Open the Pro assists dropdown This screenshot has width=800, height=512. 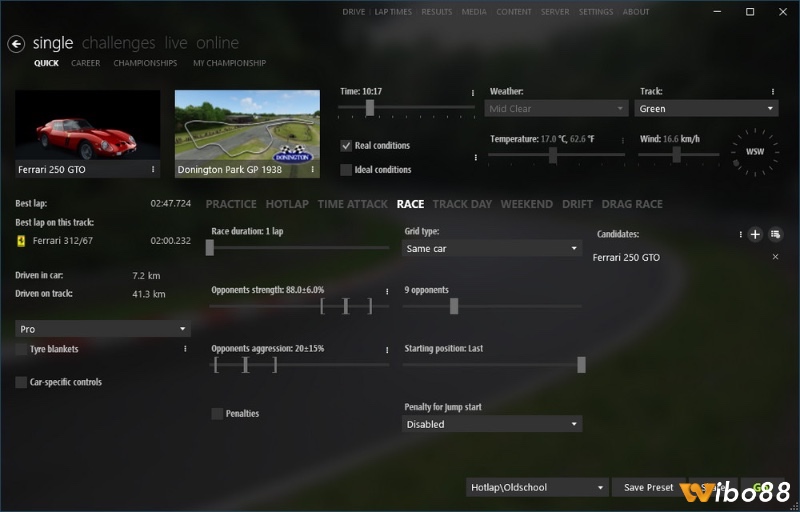(x=103, y=329)
